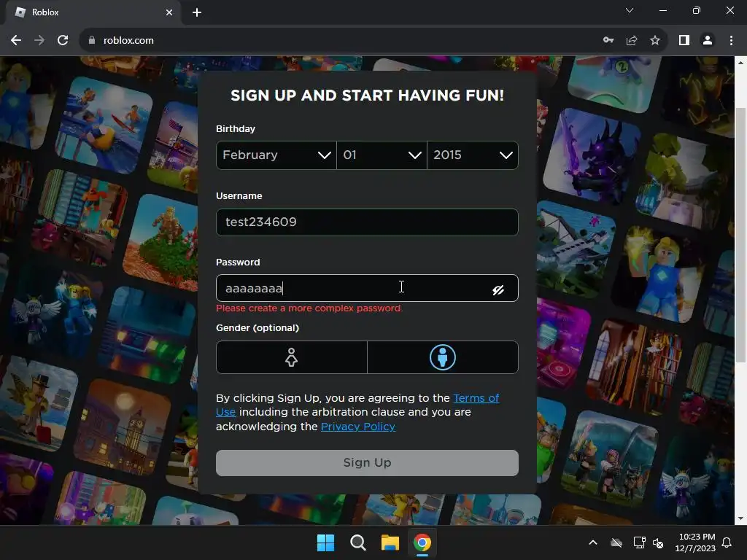Open the tab search chevron
The height and width of the screenshot is (560, 747).
coord(630,10)
